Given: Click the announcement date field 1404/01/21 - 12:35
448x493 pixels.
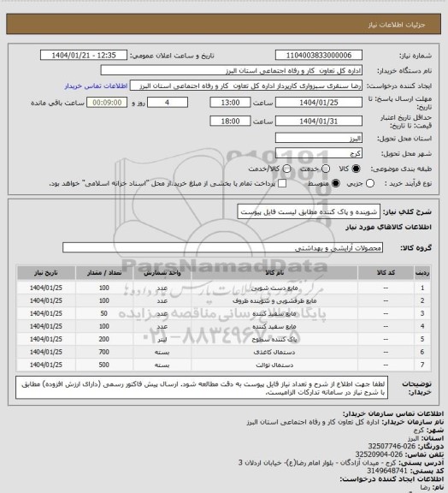Looking at the screenshot, I should (84, 56).
